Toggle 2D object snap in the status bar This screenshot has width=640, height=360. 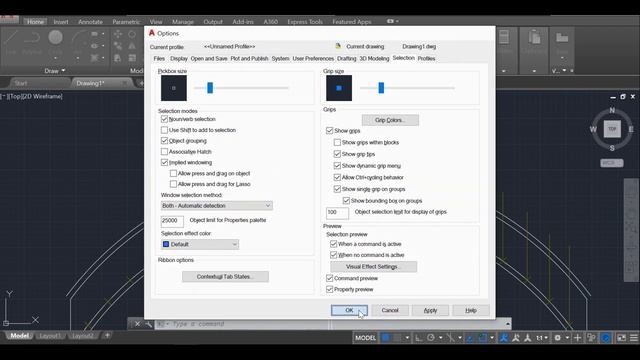[482, 338]
